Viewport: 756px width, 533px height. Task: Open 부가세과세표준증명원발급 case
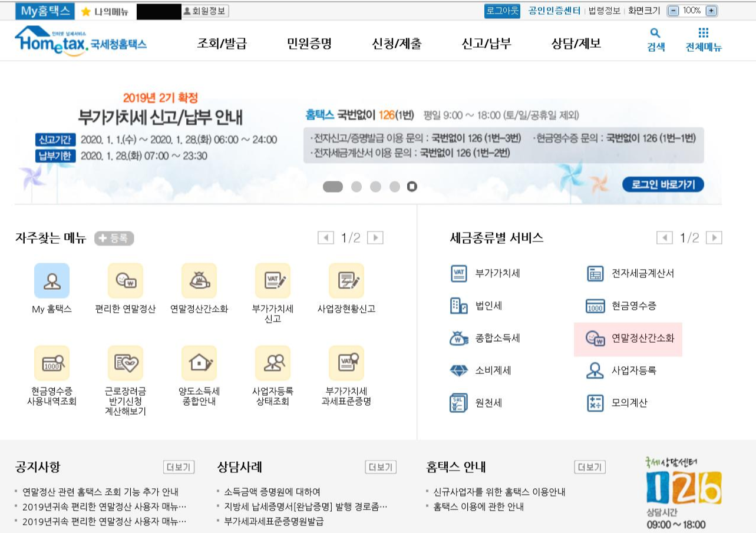(x=273, y=521)
